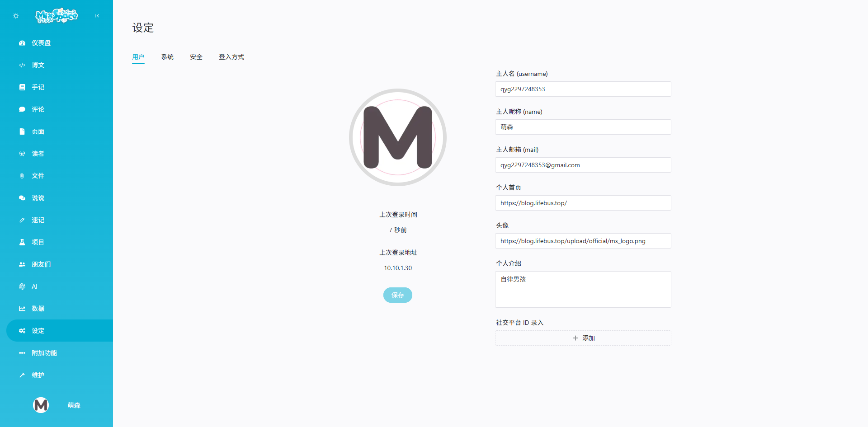The width and height of the screenshot is (868, 427).
Task: Open the 仪表盘 dashboard in sidebar
Action: coord(38,43)
